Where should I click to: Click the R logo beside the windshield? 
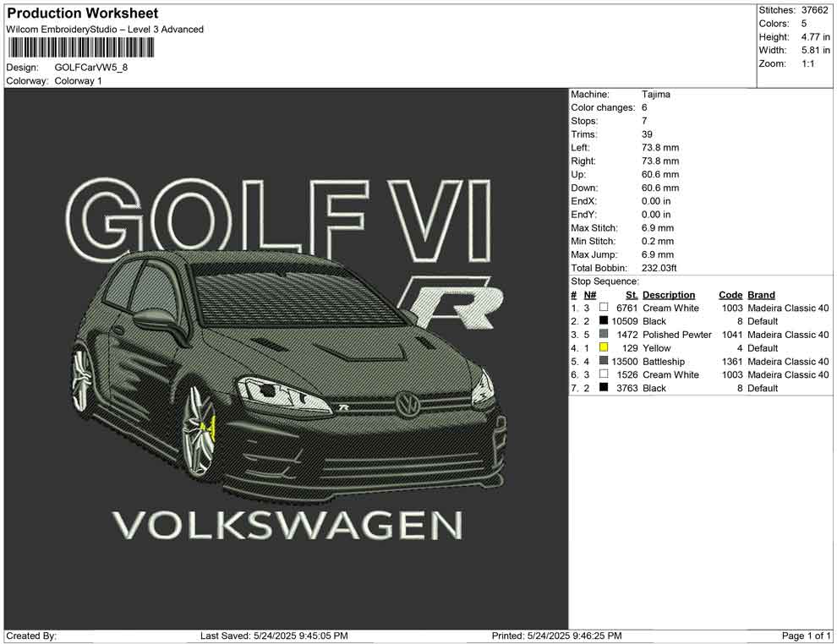tap(457, 305)
